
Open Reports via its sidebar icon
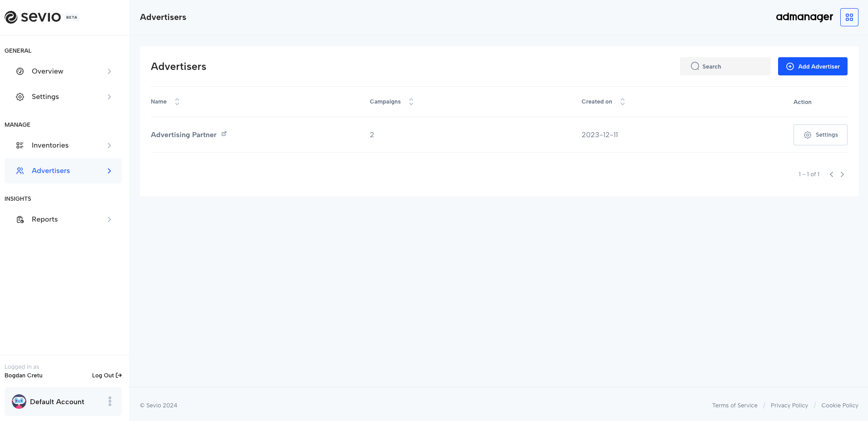[20, 219]
